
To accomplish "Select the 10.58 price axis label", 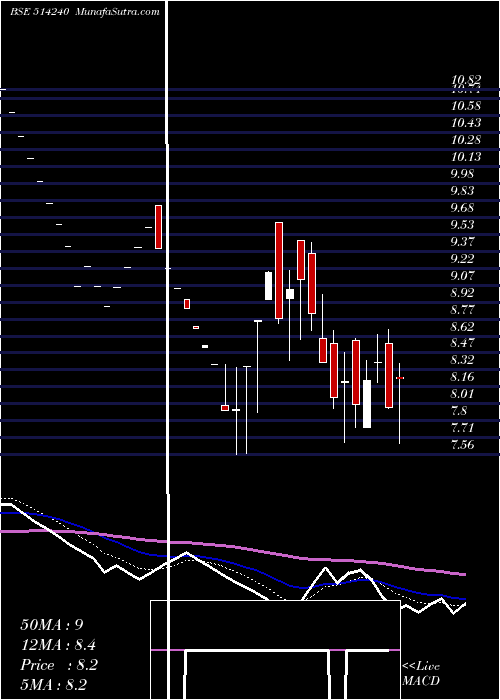I will click(466, 106).
